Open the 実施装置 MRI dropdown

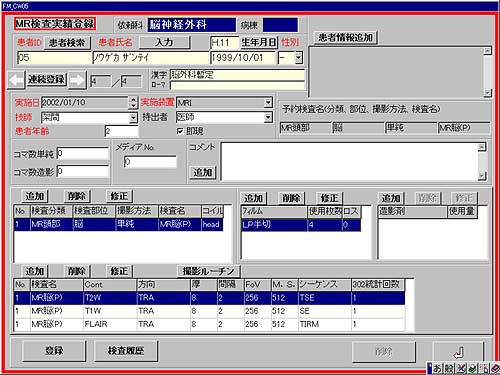[x=268, y=103]
